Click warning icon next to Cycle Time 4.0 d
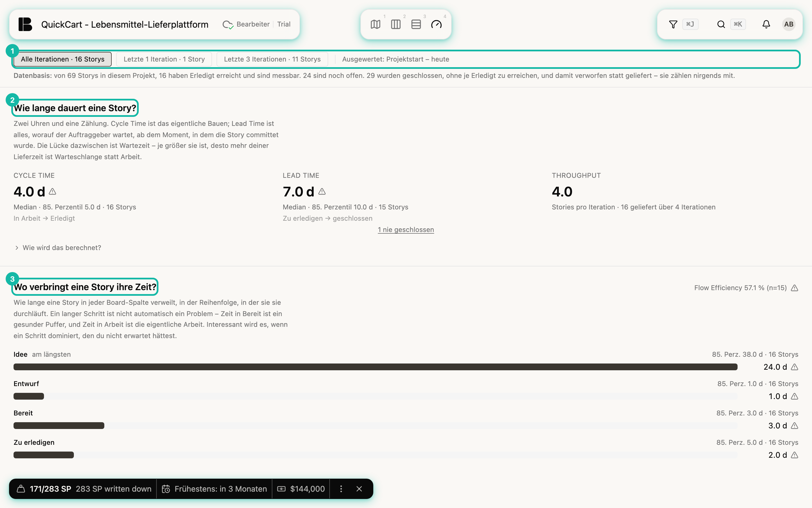 pos(52,192)
